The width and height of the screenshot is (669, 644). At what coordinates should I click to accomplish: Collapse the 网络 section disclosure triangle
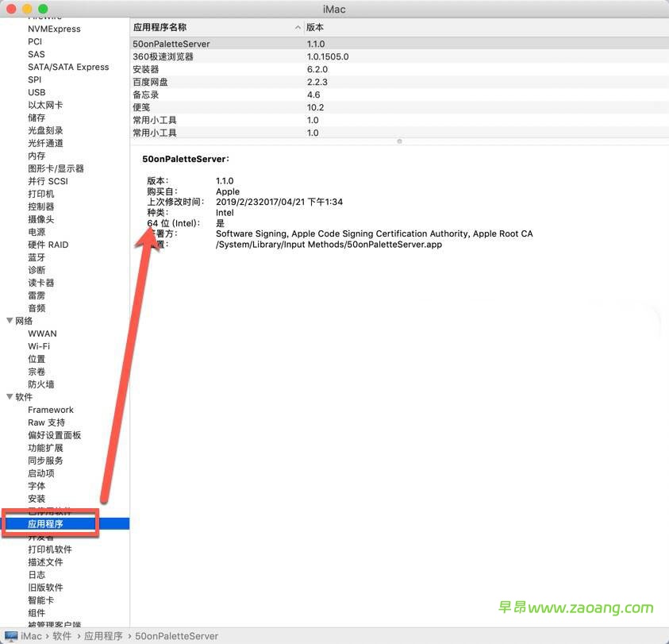[10, 321]
